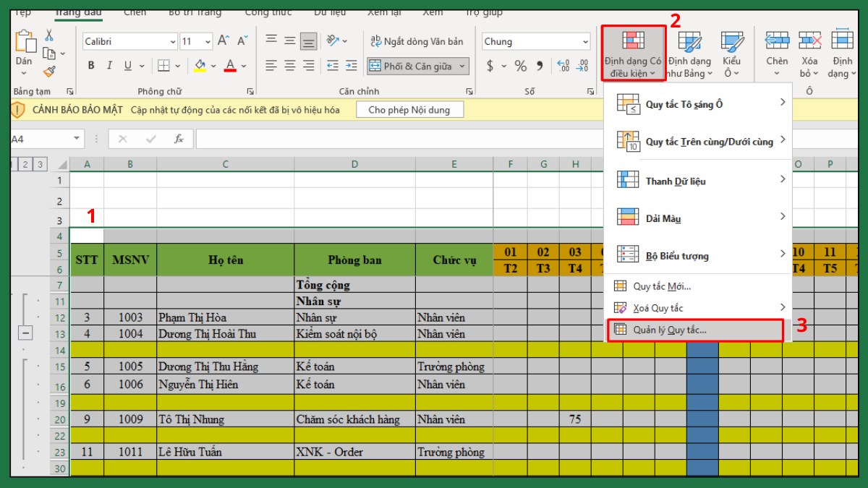Pick the red font color swatch
The width and height of the screenshot is (868, 488).
[230, 66]
